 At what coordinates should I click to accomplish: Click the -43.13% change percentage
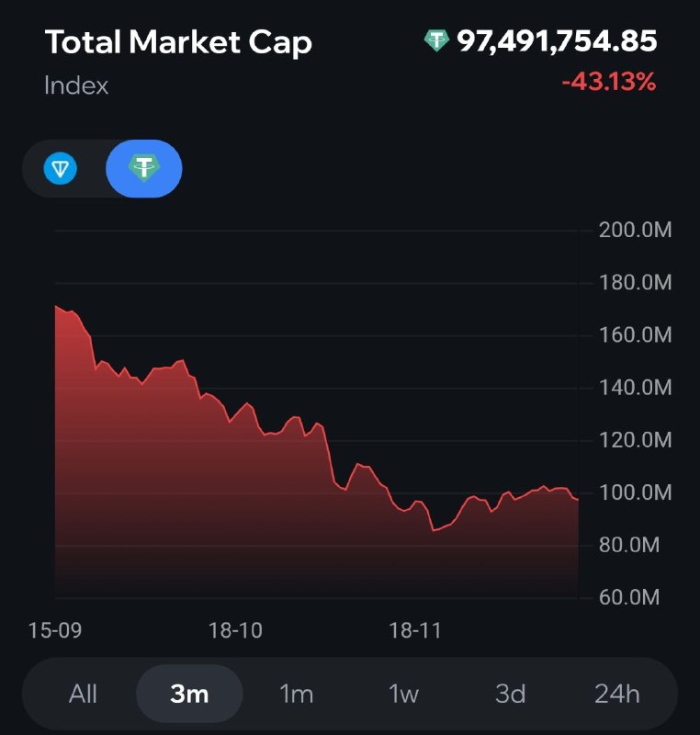[609, 82]
